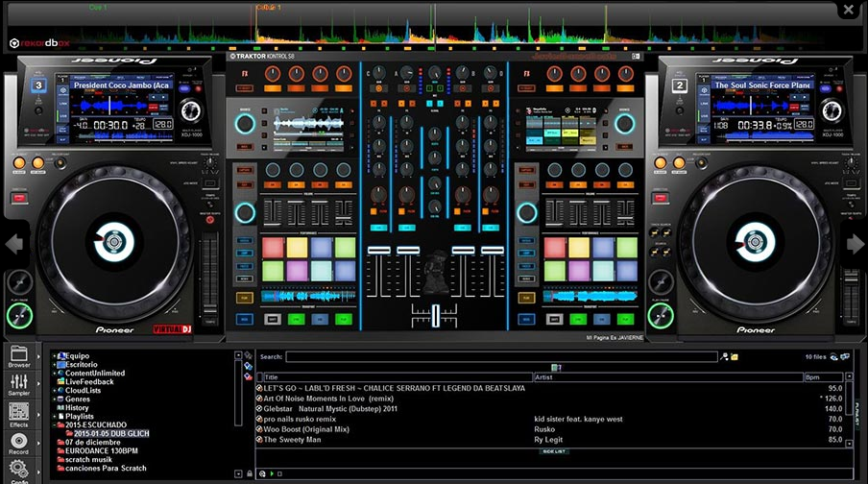This screenshot has height=484, width=868.
Task: Expand the Equipo tree node
Action: (x=54, y=356)
